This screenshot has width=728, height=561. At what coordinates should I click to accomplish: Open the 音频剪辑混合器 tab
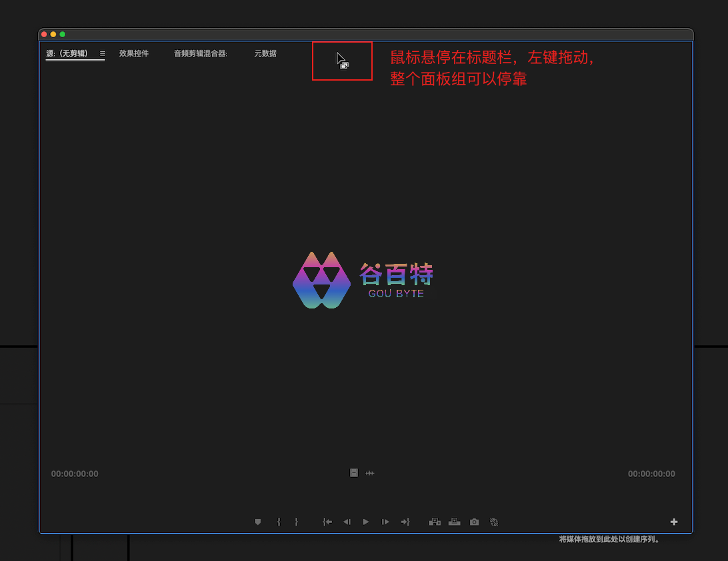tap(201, 53)
